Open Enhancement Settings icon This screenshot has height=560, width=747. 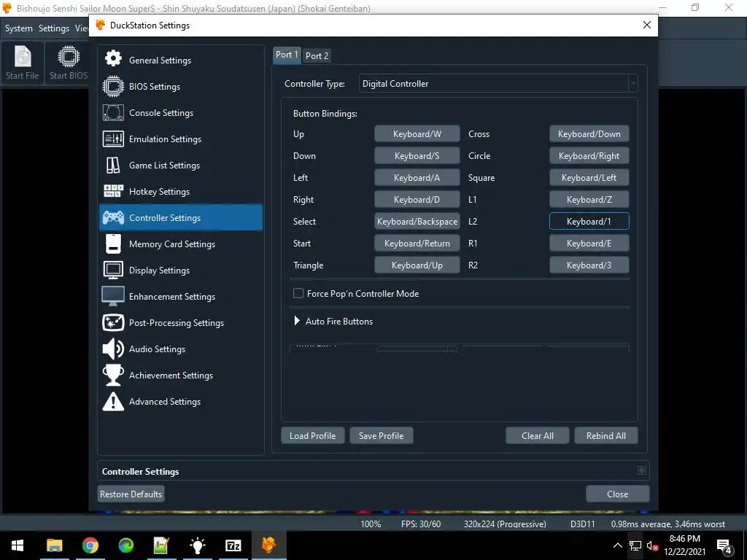pyautogui.click(x=113, y=296)
